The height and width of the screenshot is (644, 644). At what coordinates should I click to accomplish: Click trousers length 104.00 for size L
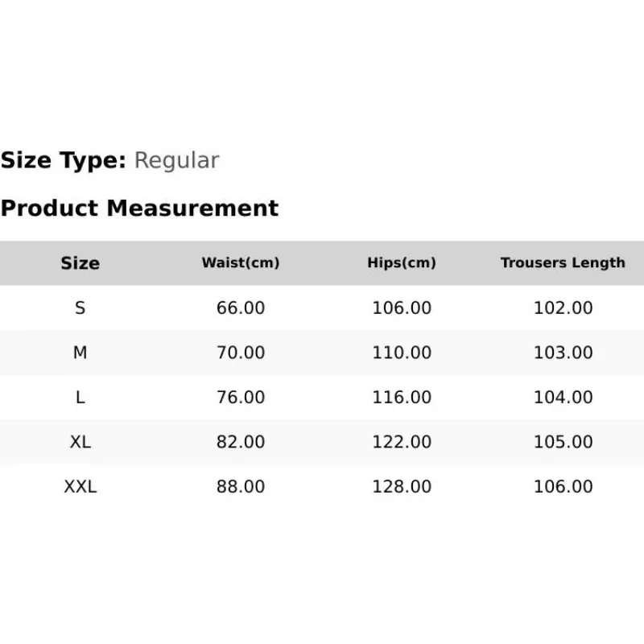pyautogui.click(x=563, y=397)
